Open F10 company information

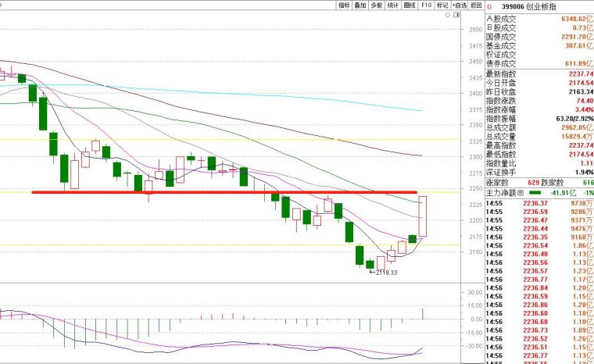tap(426, 5)
